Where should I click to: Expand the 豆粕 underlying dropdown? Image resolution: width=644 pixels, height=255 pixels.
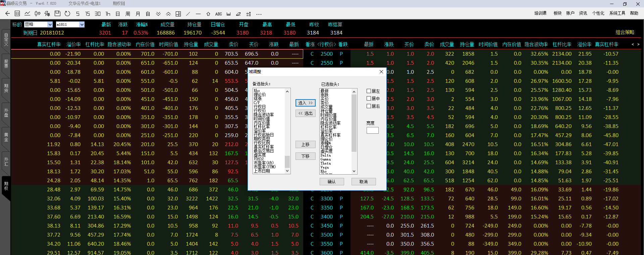50,24
